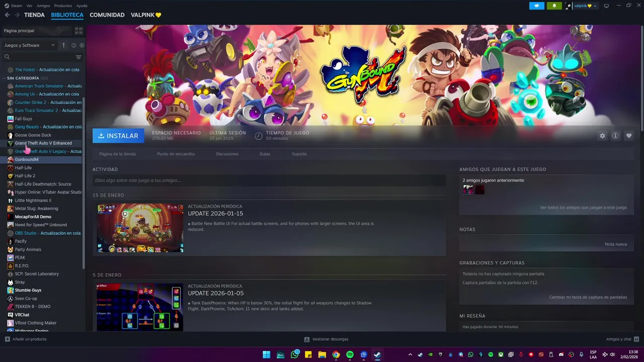Open Spotify from the taskbar
The width and height of the screenshot is (644, 362).
pyautogui.click(x=350, y=354)
